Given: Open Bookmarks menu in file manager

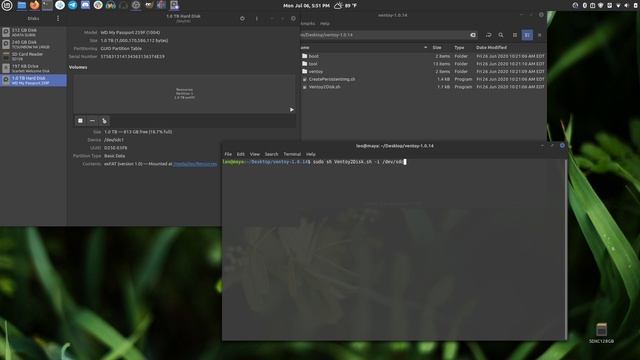Looking at the screenshot, I should click(308, 24).
